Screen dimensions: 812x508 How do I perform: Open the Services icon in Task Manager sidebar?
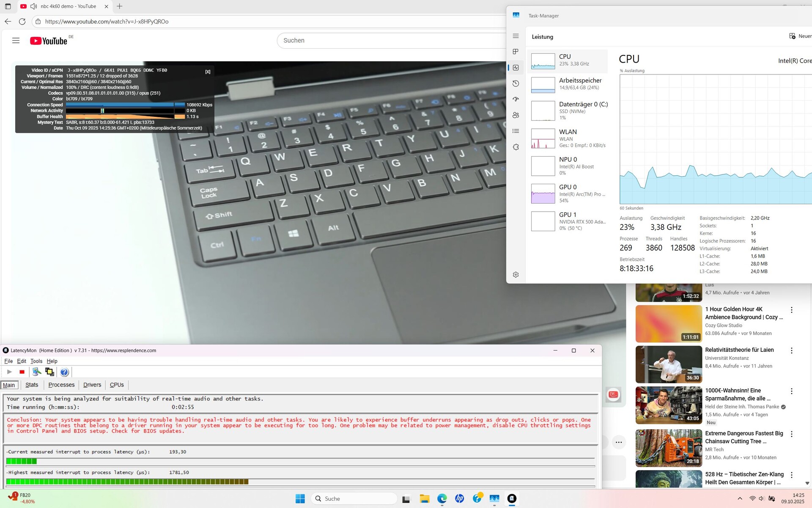click(x=516, y=147)
